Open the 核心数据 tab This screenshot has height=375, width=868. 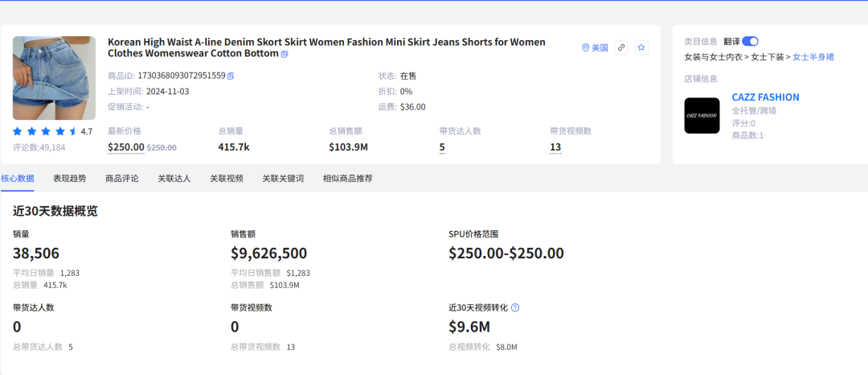(x=18, y=179)
